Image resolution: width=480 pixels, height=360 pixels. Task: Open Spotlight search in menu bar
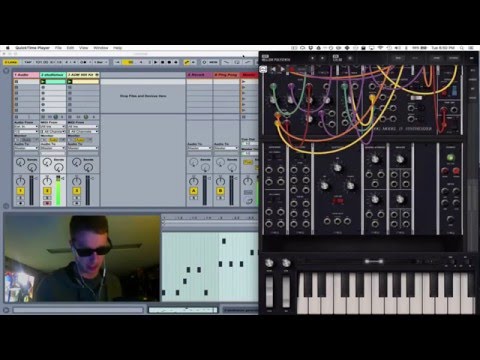[x=462, y=48]
